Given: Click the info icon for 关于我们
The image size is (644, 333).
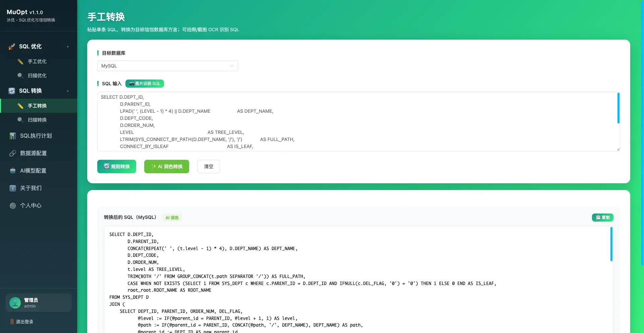Looking at the screenshot, I should [x=13, y=188].
